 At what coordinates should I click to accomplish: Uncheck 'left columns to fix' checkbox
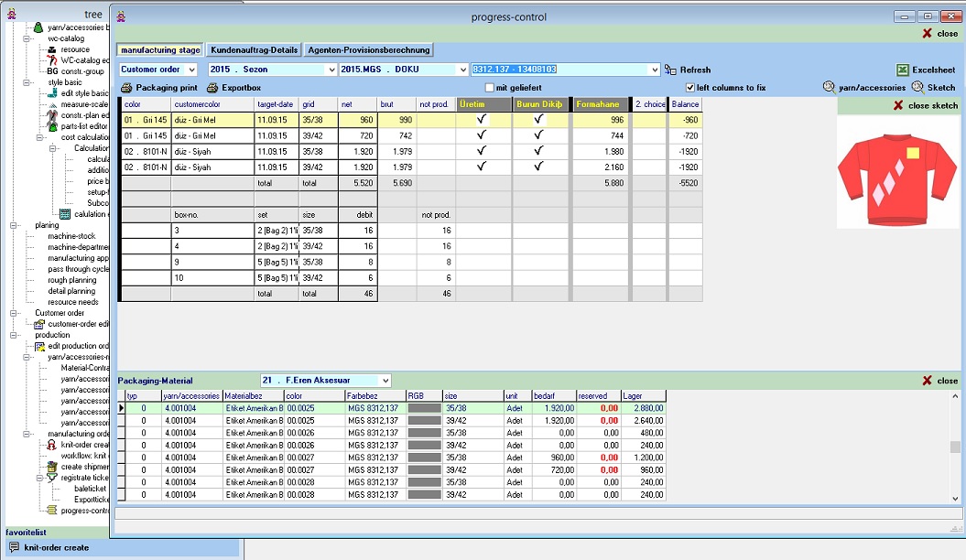(690, 88)
